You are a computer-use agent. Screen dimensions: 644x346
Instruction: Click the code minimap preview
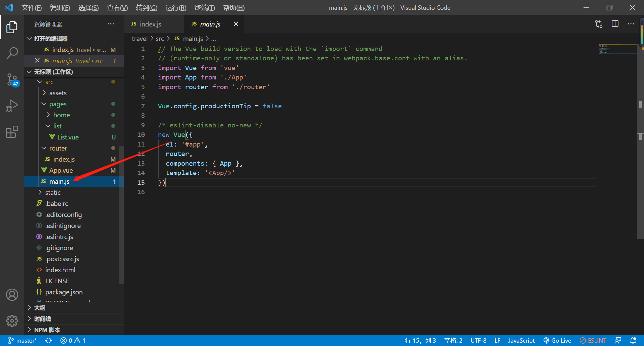618,49
